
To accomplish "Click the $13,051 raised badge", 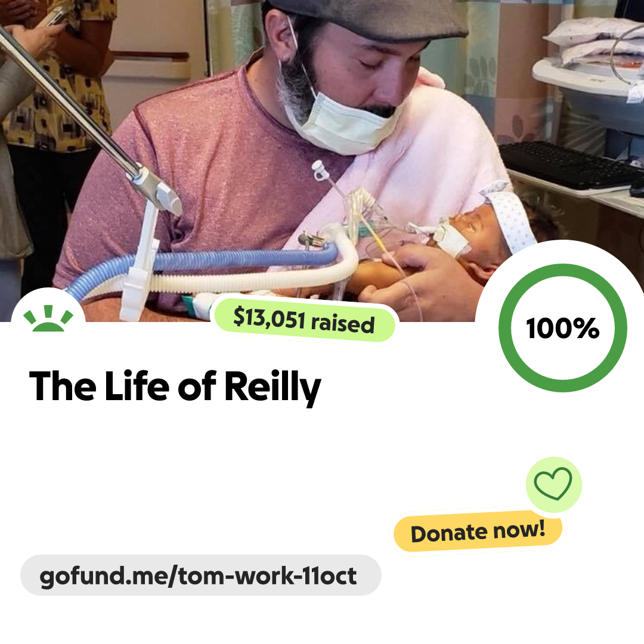I will [304, 320].
